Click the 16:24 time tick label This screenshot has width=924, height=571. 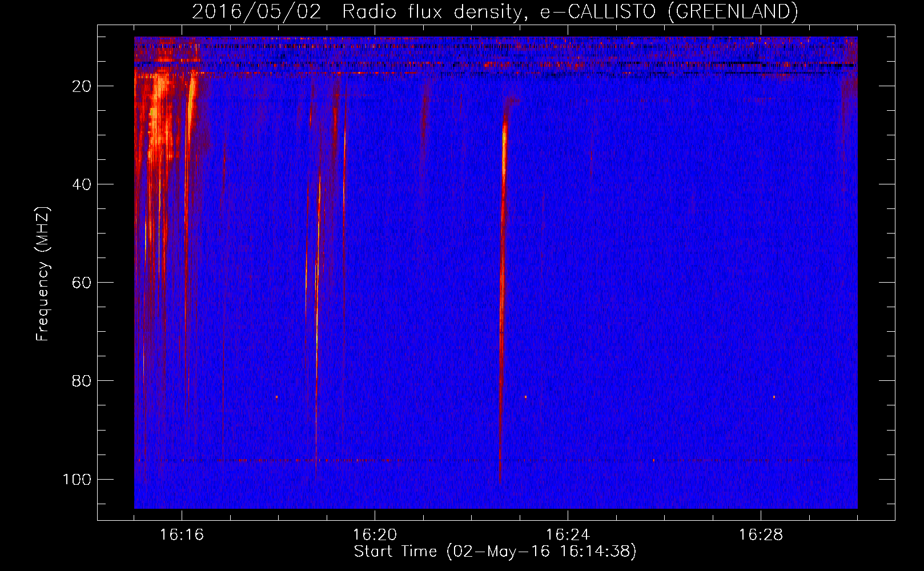point(568,535)
